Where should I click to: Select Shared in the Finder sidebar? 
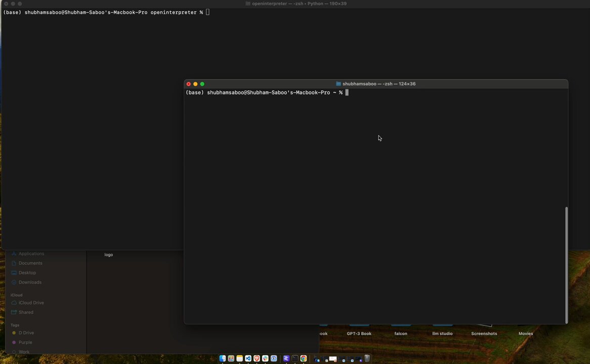tap(26, 312)
